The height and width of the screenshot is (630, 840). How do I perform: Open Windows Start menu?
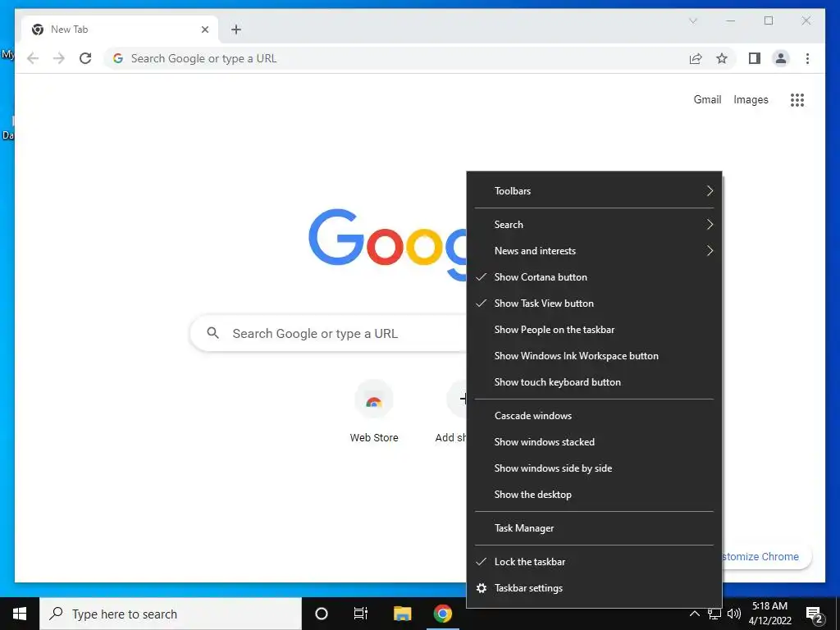point(20,614)
